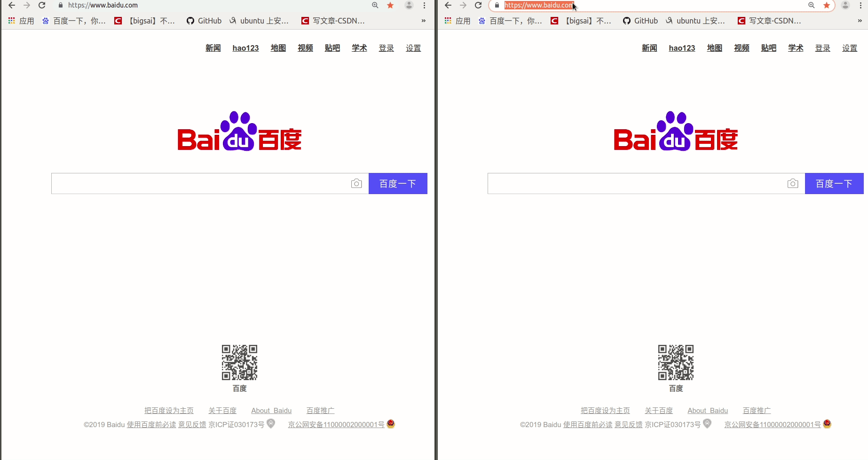Viewport: 868px width, 460px height.
Task: Open the GitHub bookmark
Action: 204,21
